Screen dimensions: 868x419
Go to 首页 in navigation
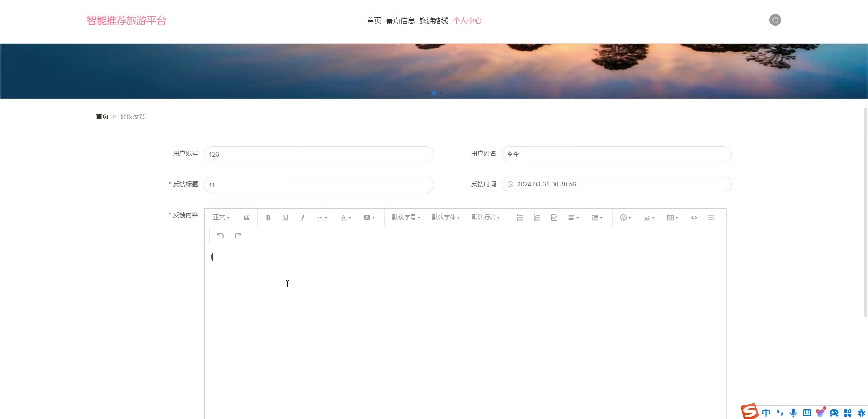point(374,20)
